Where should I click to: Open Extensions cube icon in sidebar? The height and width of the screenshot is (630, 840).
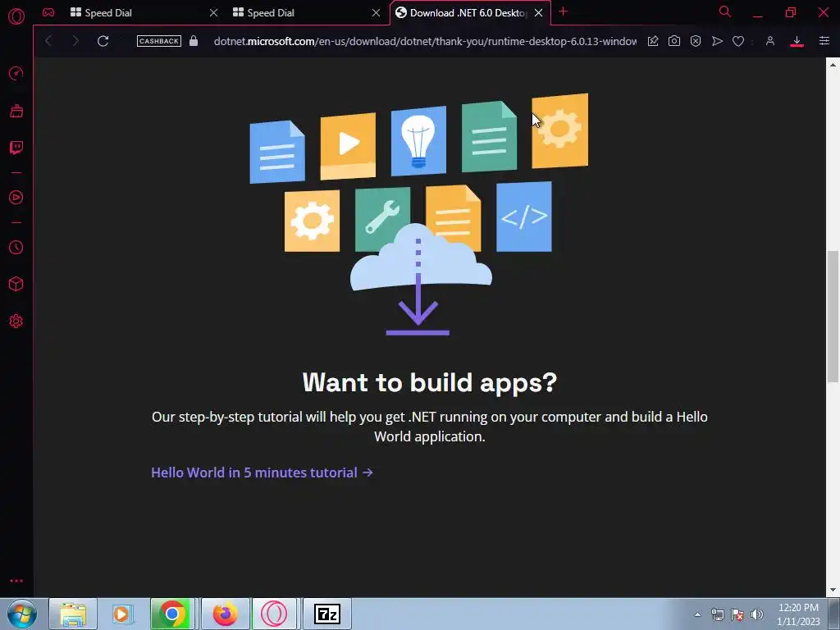pyautogui.click(x=16, y=284)
